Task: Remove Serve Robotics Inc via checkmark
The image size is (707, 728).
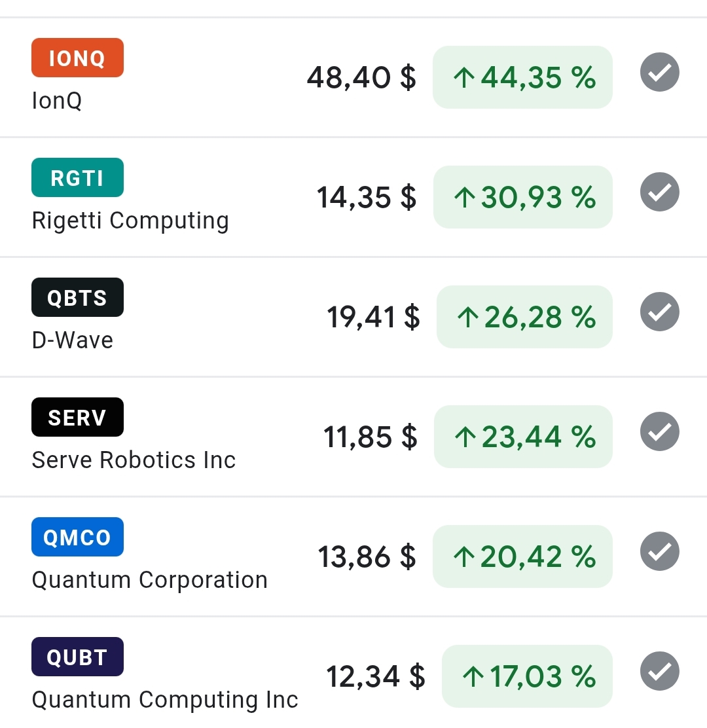Action: pyautogui.click(x=659, y=431)
